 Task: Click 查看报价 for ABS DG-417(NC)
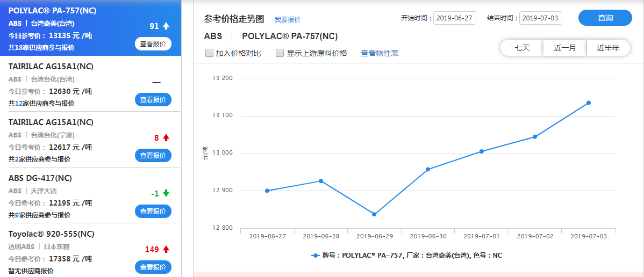[153, 212]
